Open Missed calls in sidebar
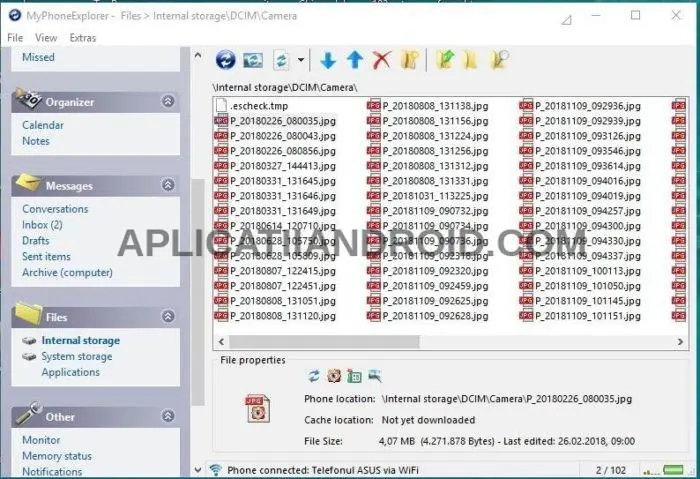The width and height of the screenshot is (700, 479). 38,57
